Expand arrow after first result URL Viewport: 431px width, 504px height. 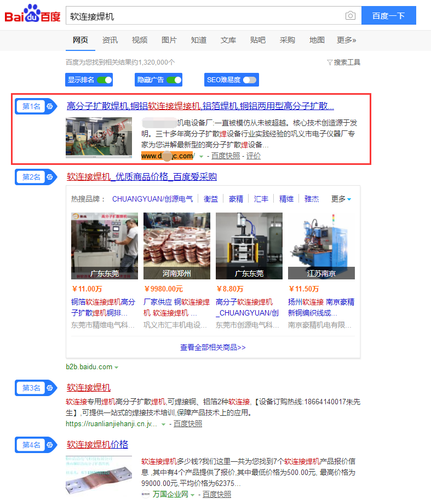pos(201,157)
